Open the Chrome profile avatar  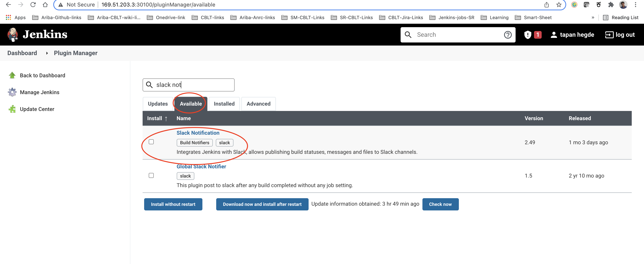click(623, 5)
